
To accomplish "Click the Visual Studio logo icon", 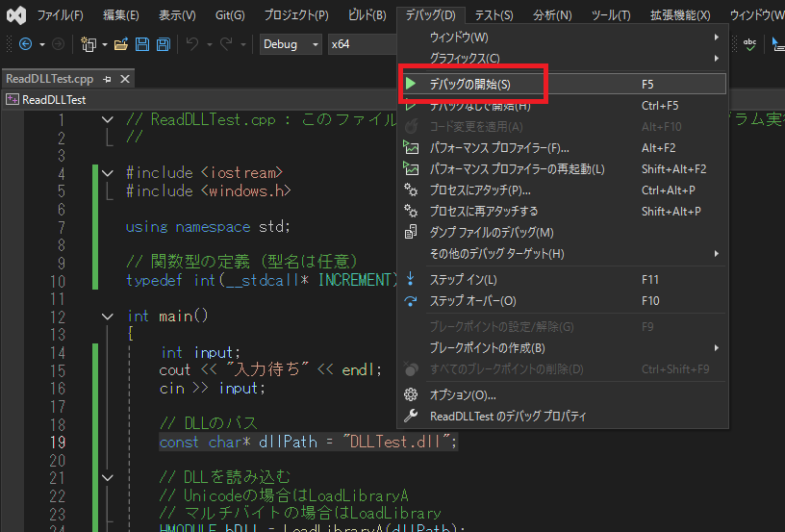I will pyautogui.click(x=15, y=15).
